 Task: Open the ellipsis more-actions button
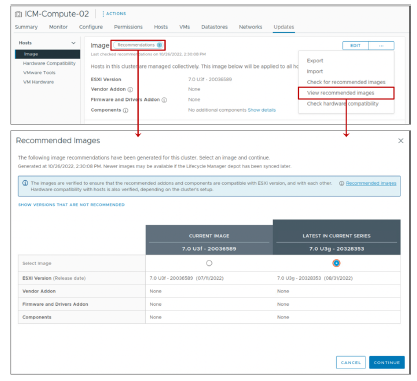[381, 46]
